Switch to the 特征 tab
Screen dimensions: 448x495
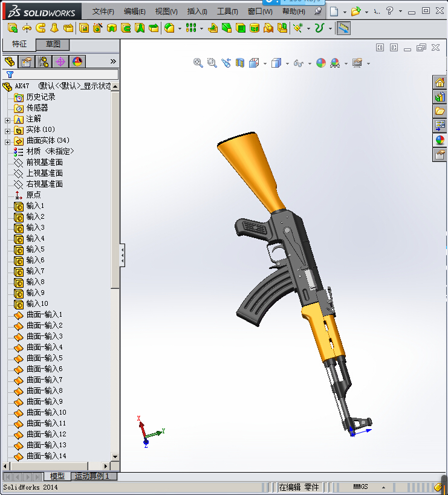click(x=19, y=44)
